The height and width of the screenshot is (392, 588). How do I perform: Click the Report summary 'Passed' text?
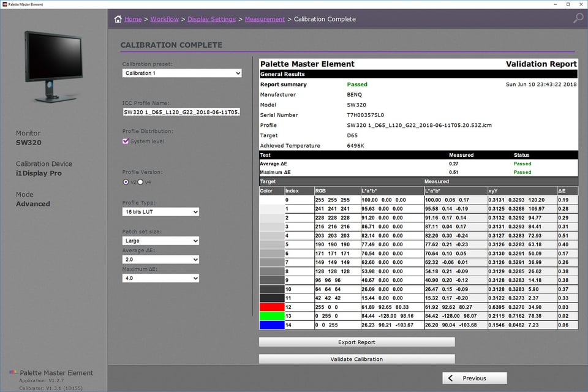point(357,85)
